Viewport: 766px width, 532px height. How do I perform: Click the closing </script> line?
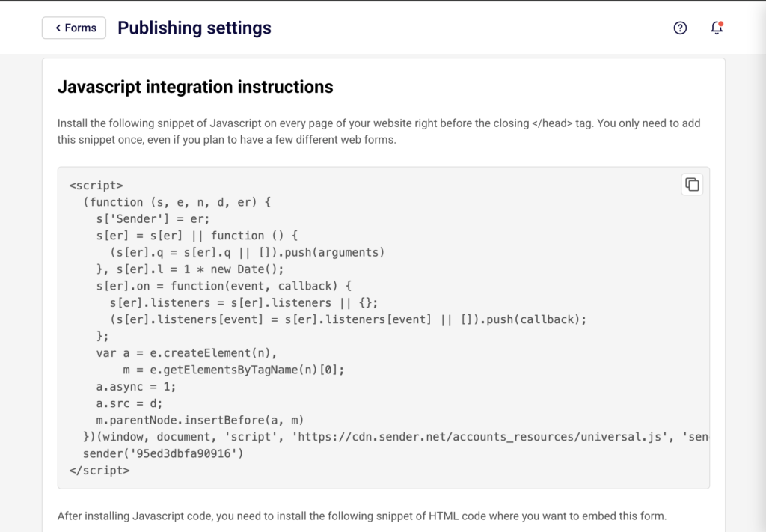click(x=99, y=471)
